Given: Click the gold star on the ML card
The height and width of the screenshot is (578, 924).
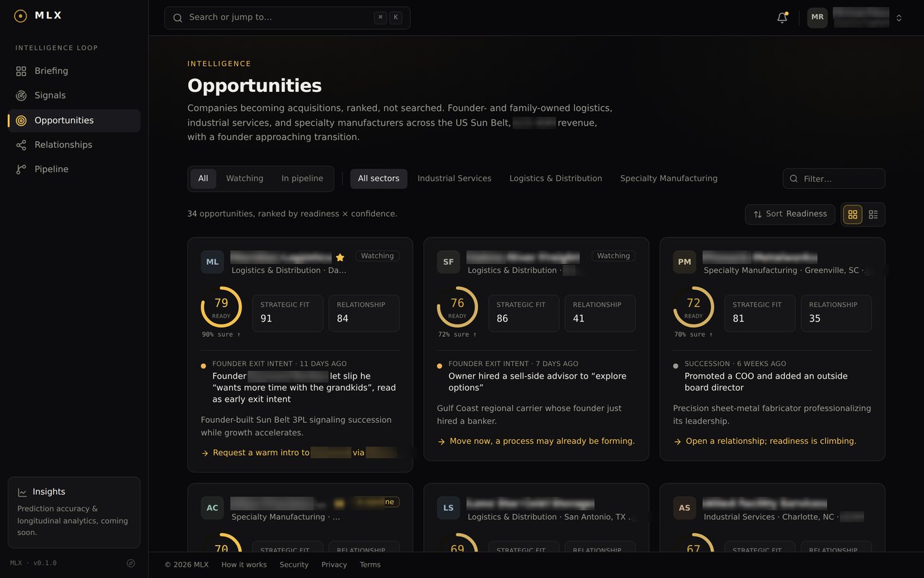Looking at the screenshot, I should click(340, 258).
